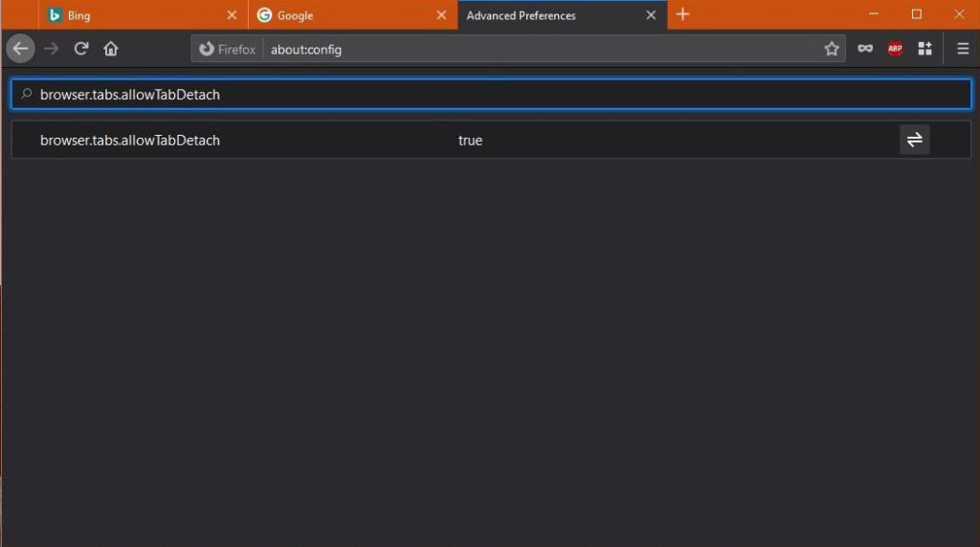Select the browser.tabs.allowTabDetach preference name
980x547 pixels.
coord(130,141)
